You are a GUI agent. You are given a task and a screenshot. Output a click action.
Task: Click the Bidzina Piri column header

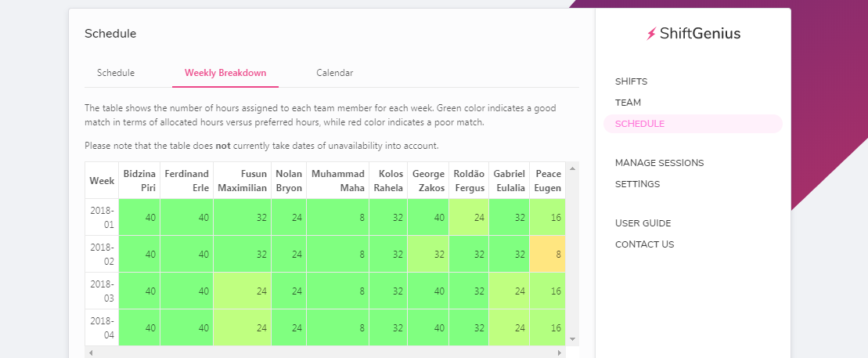point(139,181)
